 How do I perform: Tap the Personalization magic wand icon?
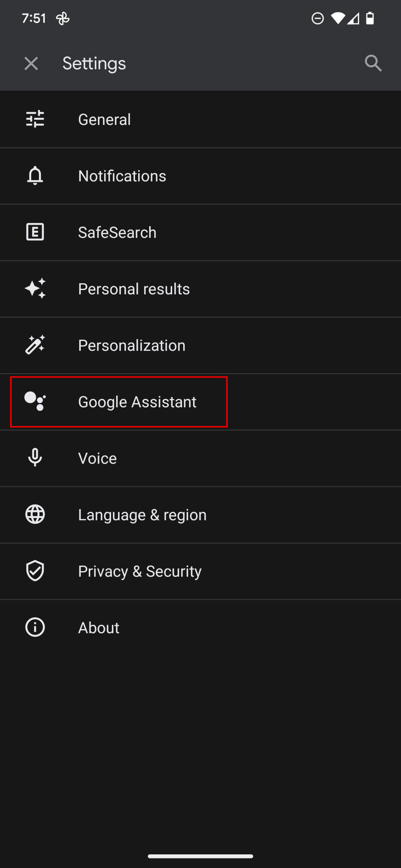pyautogui.click(x=35, y=345)
